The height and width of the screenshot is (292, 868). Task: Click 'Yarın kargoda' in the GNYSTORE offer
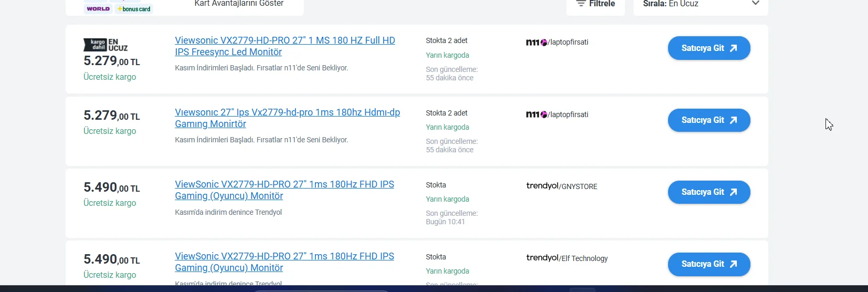(448, 199)
